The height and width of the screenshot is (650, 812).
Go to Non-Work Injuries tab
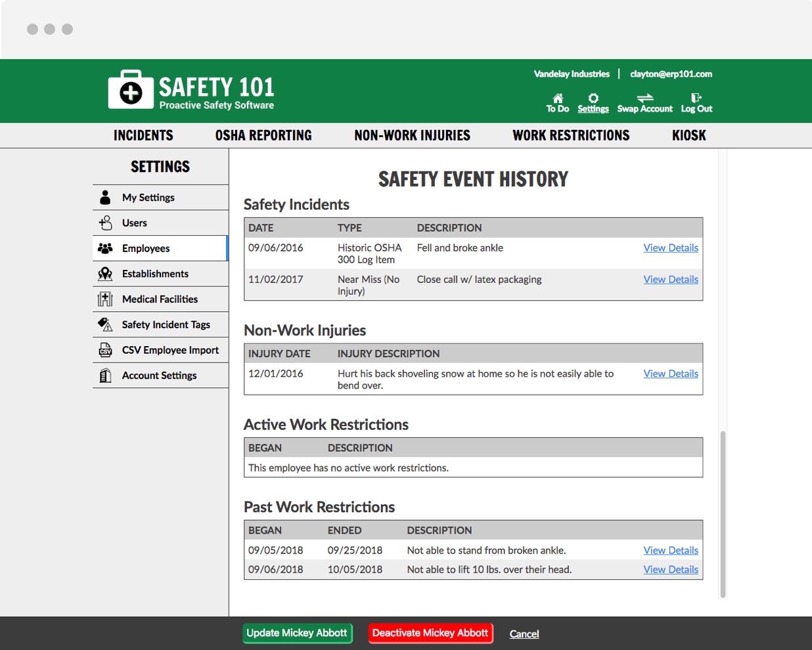[x=412, y=135]
